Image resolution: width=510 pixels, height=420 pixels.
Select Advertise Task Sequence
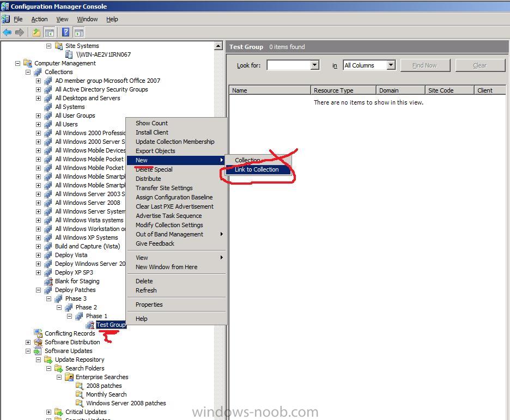(168, 216)
